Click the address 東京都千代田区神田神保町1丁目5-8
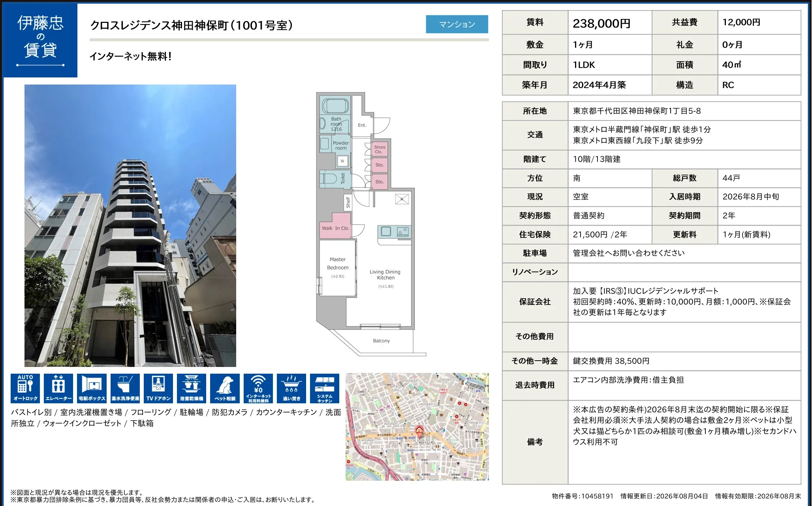This screenshot has height=506, width=812. click(637, 111)
